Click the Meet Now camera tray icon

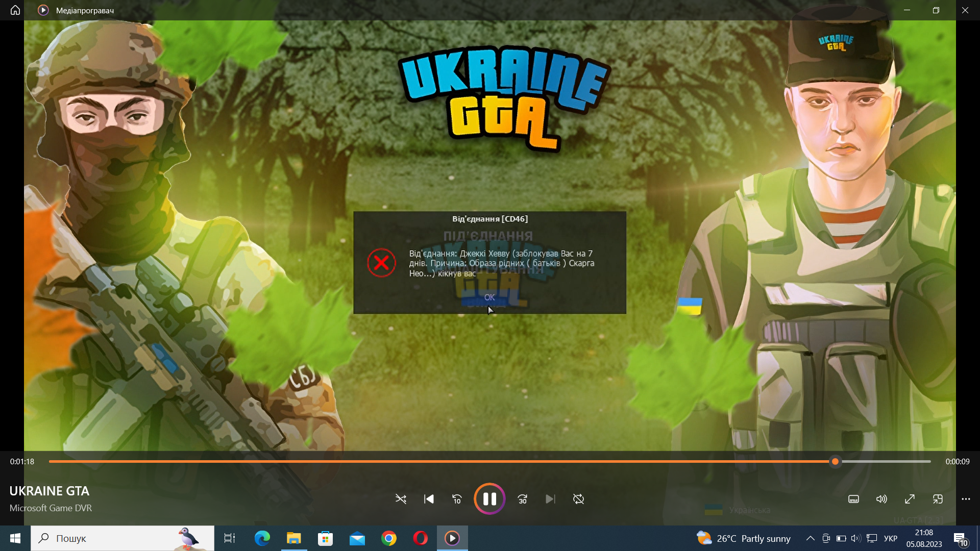(x=826, y=538)
